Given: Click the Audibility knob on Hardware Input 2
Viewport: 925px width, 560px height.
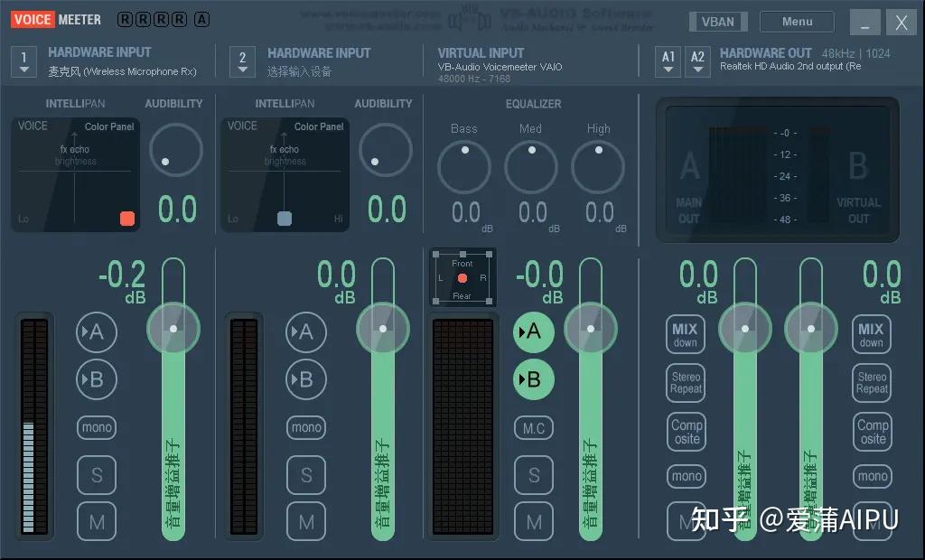Looking at the screenshot, I should [386, 150].
